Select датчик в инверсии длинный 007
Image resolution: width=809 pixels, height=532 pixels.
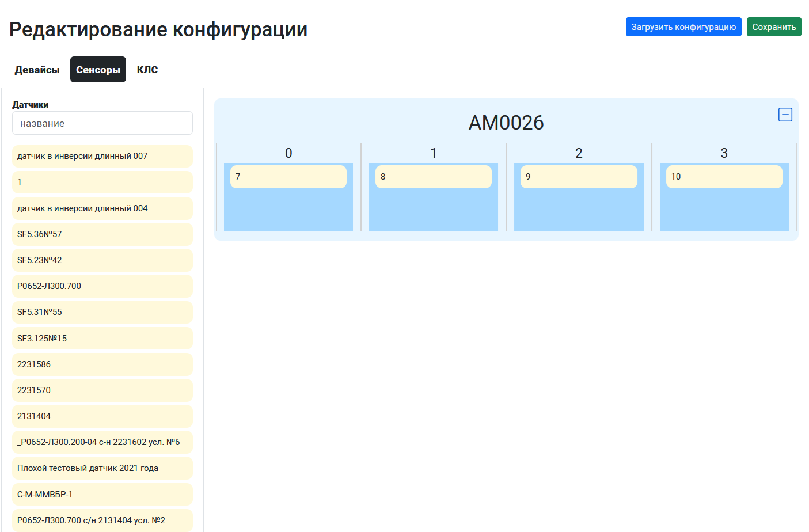coord(102,156)
